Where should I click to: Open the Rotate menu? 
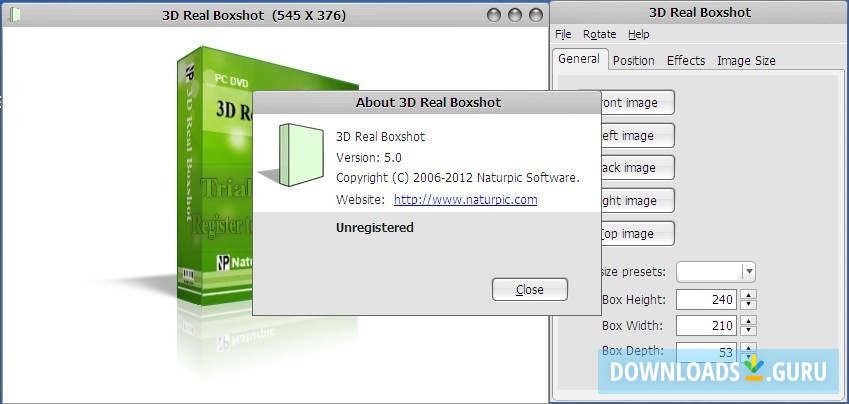[599, 35]
